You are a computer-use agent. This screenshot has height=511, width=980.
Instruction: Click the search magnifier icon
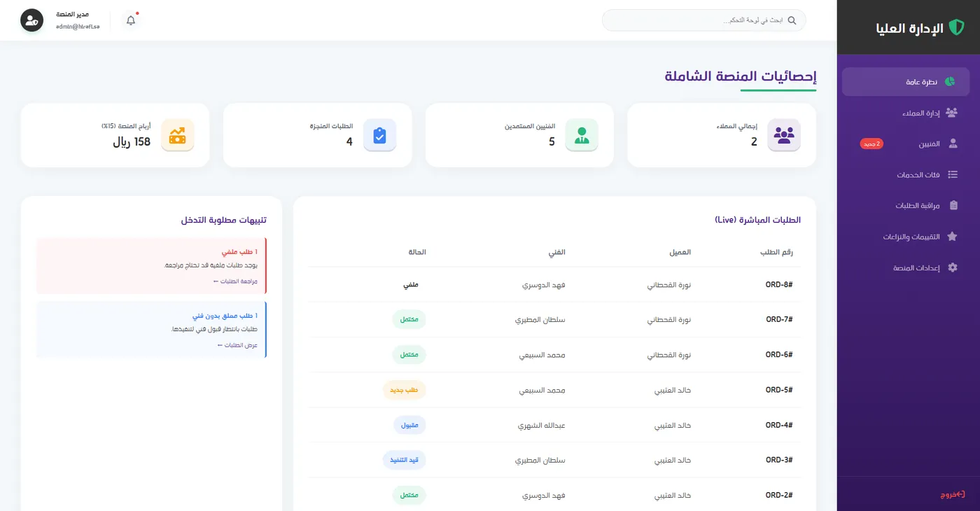(x=792, y=20)
